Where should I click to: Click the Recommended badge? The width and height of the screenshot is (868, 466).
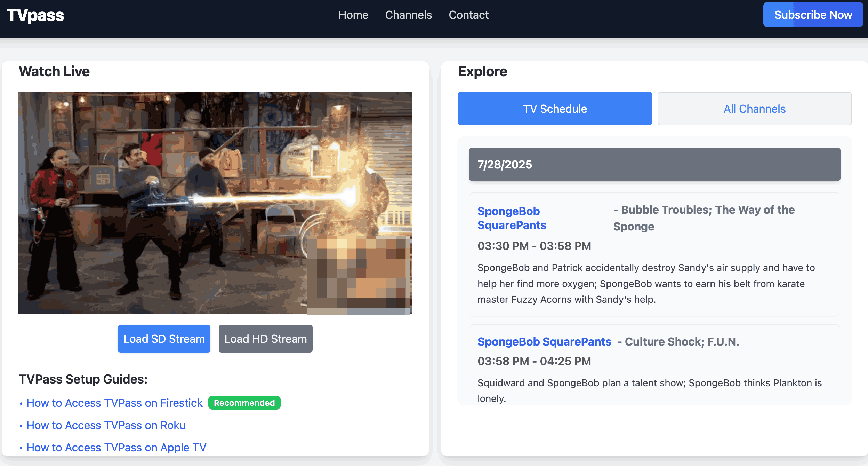pyautogui.click(x=244, y=403)
